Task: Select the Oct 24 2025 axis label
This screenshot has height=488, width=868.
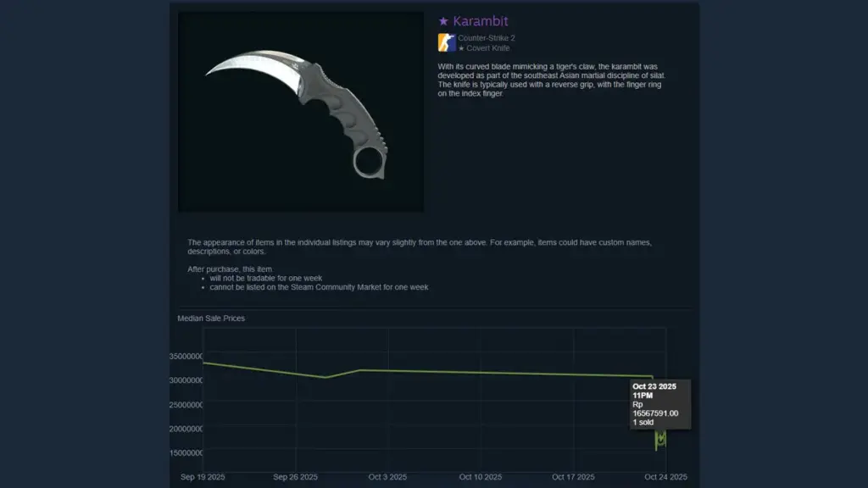Action: click(665, 477)
